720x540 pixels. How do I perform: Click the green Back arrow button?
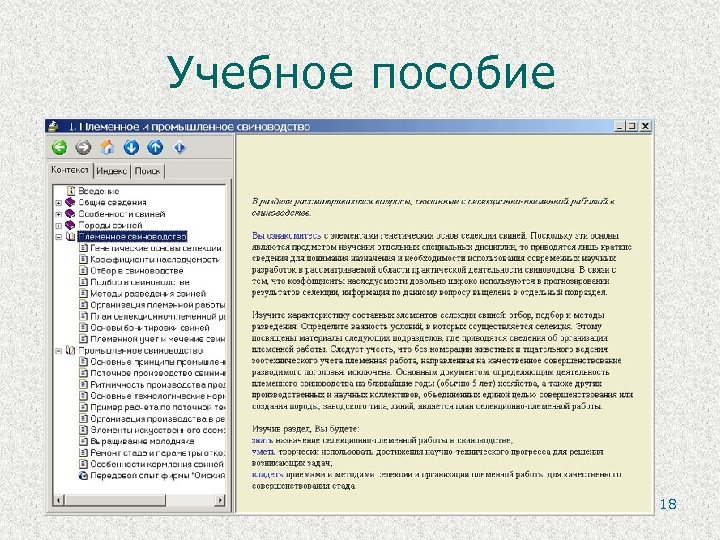tap(60, 147)
